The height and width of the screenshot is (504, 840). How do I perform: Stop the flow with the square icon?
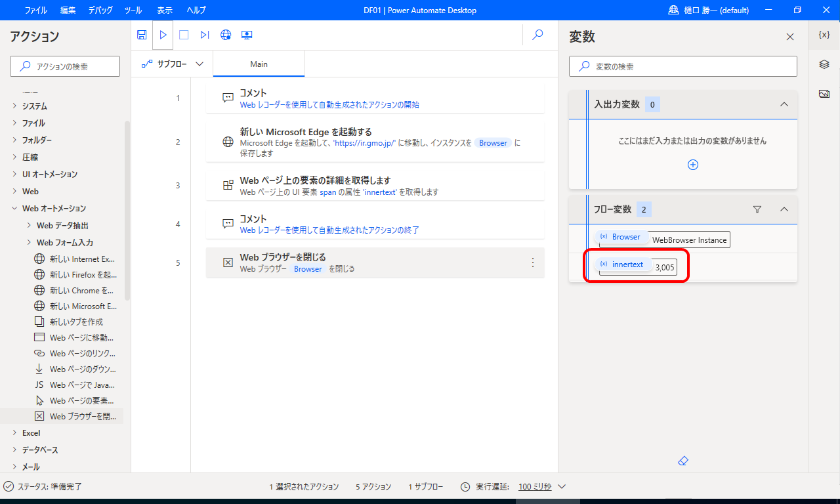click(x=184, y=35)
